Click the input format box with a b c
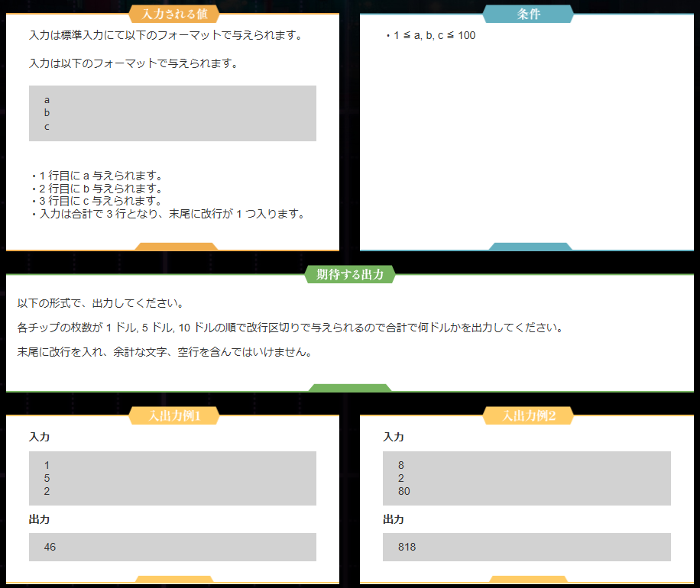The height and width of the screenshot is (588, 700). tap(172, 113)
